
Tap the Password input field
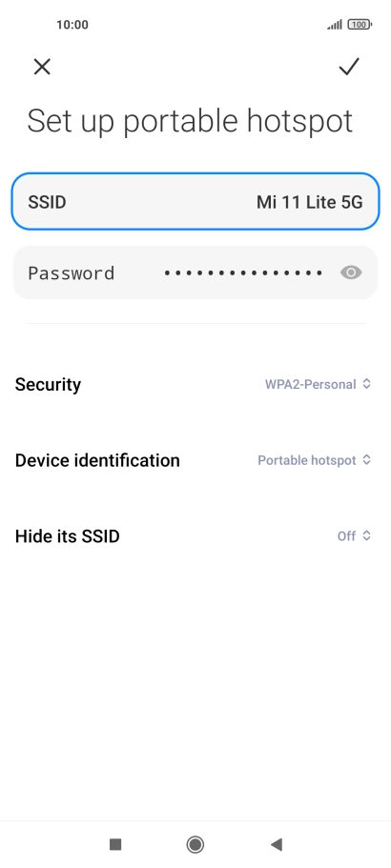point(195,273)
